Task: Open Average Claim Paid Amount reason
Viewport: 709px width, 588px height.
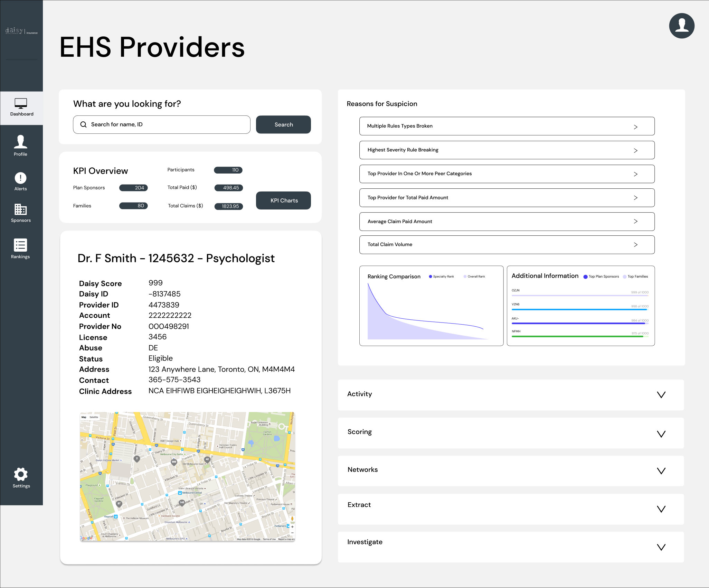Action: [507, 222]
